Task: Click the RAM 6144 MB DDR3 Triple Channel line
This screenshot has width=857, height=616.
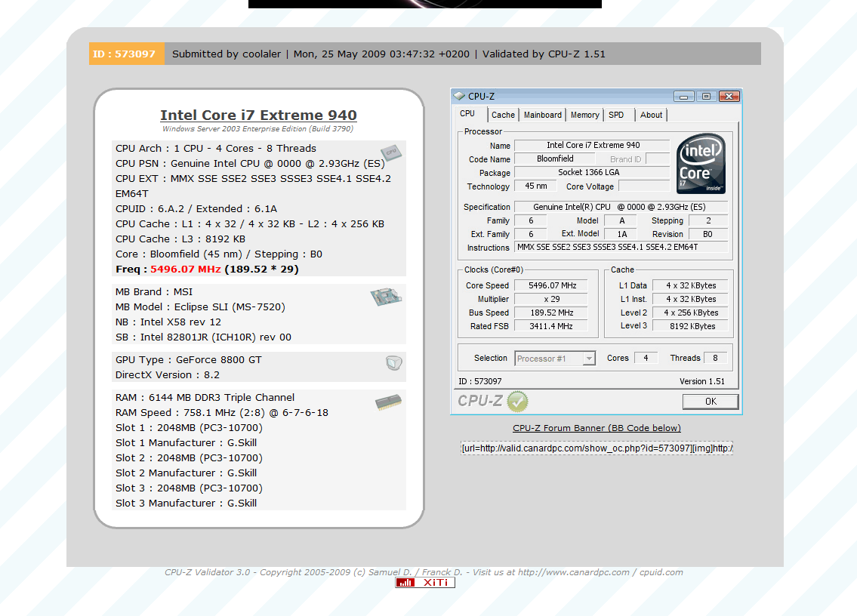Action: [x=205, y=398]
